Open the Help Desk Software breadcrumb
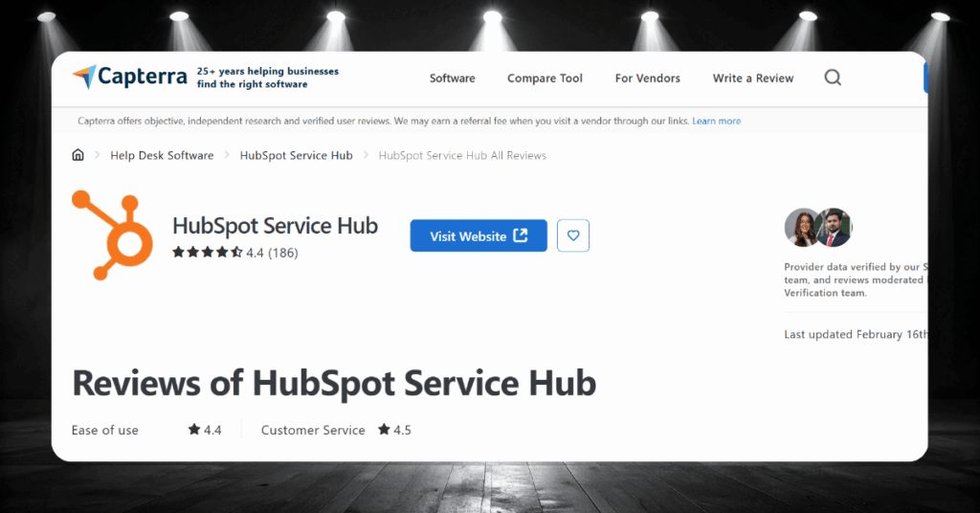 [162, 156]
